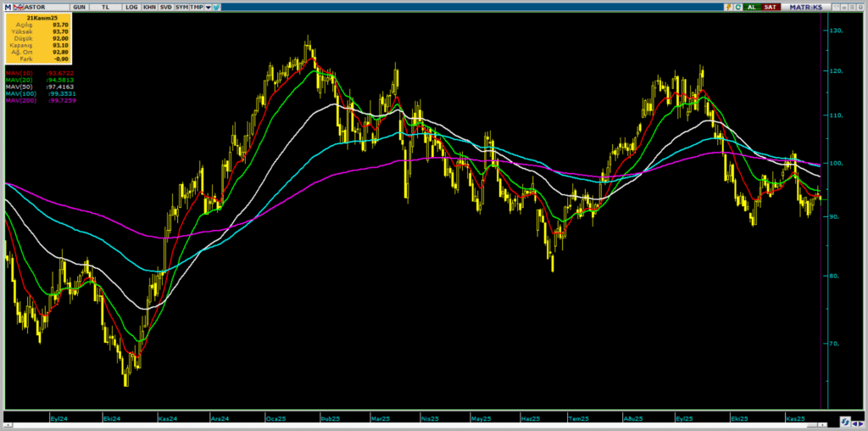Toggle the KHN option in toolbar
Viewport: 868px width, 431px height.
tap(149, 7)
